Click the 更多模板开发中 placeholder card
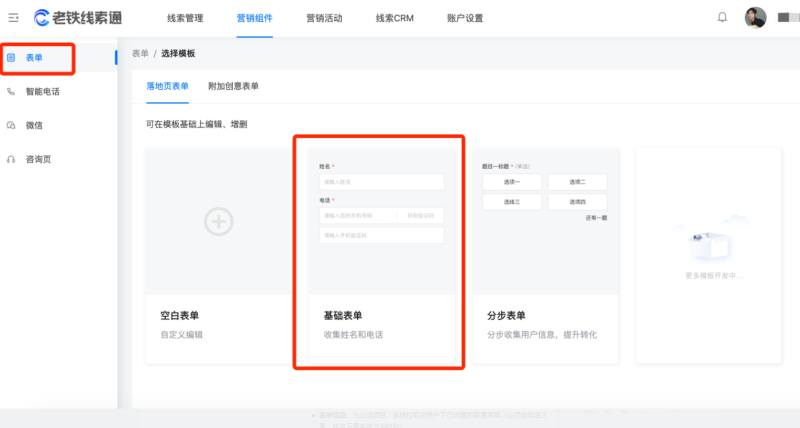 (x=708, y=256)
